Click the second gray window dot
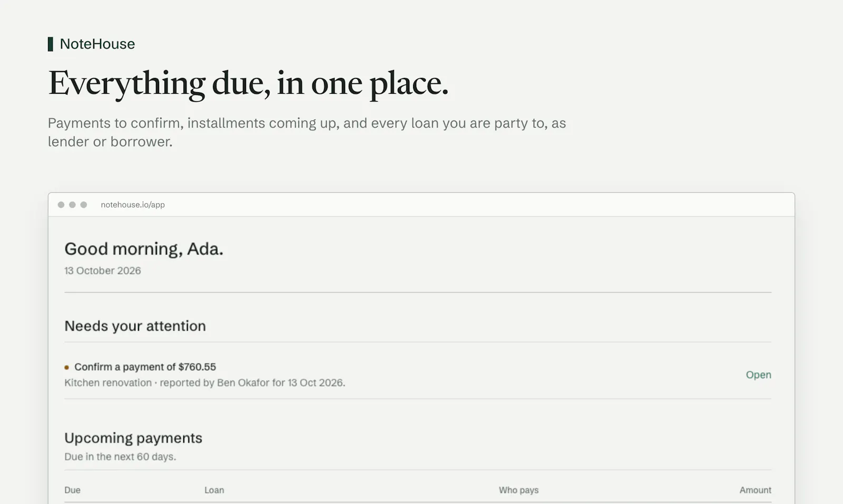This screenshot has width=843, height=504. [72, 204]
